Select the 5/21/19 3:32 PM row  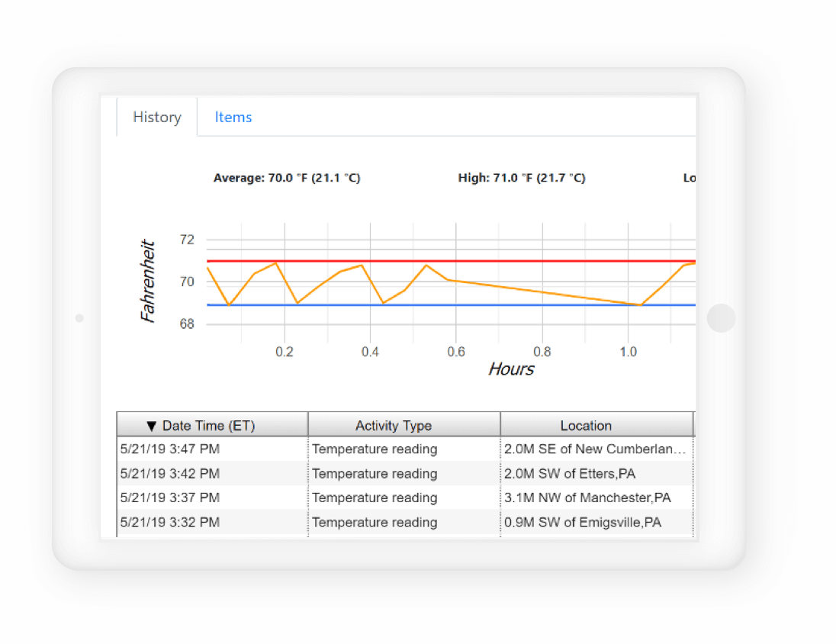click(405, 522)
